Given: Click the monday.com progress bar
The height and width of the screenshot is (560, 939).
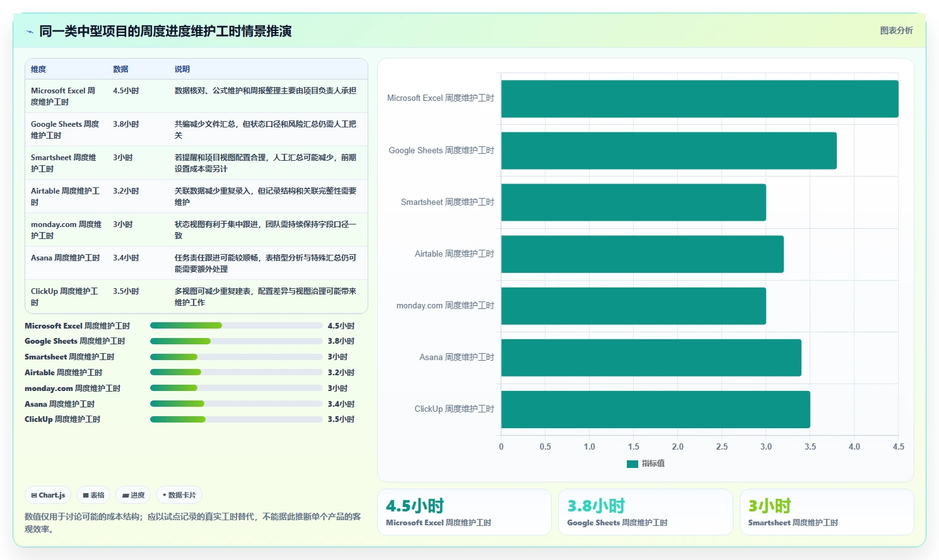Looking at the screenshot, I should [x=236, y=388].
